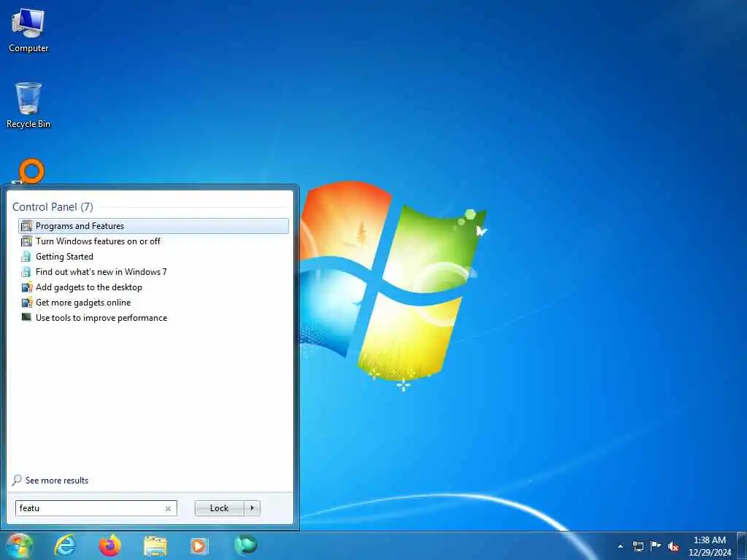Click the Use tools to improve performance icon
This screenshot has height=560, width=747.
point(27,317)
